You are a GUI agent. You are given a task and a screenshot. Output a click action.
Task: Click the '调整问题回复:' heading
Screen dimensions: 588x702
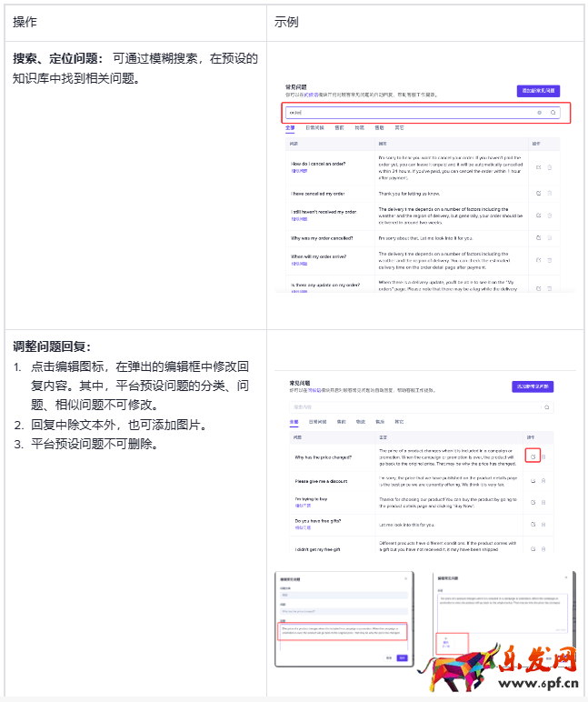click(52, 346)
